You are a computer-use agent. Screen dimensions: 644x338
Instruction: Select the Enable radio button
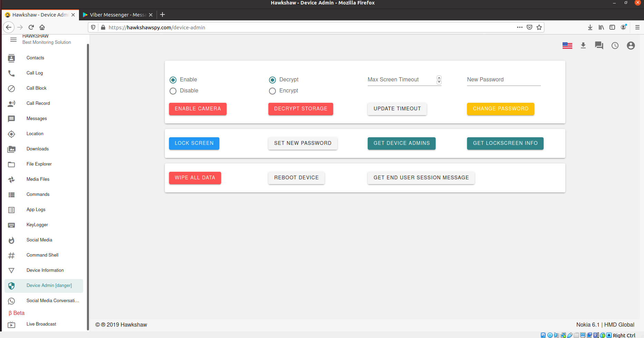pyautogui.click(x=173, y=80)
